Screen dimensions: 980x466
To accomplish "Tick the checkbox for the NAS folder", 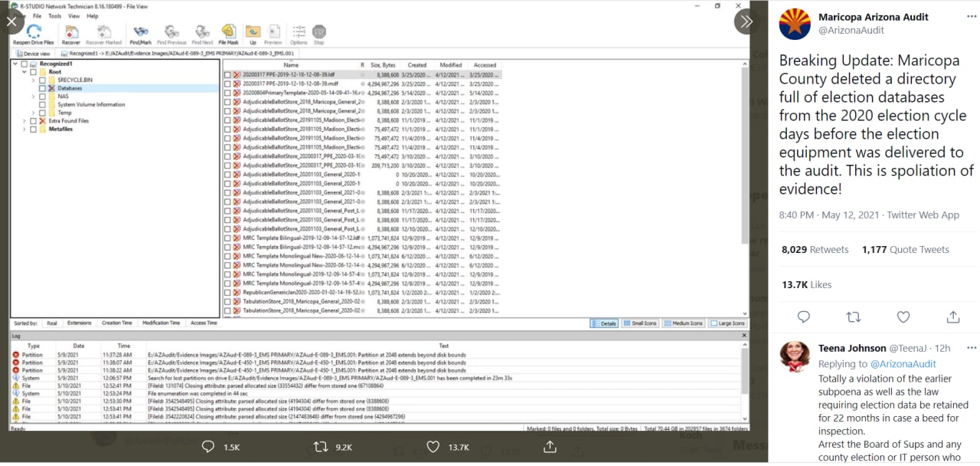I will [42, 97].
